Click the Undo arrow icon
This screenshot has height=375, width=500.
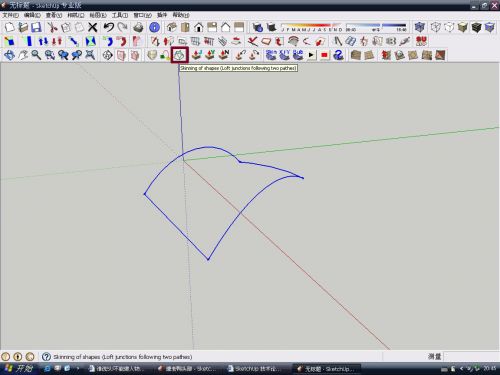coord(109,27)
